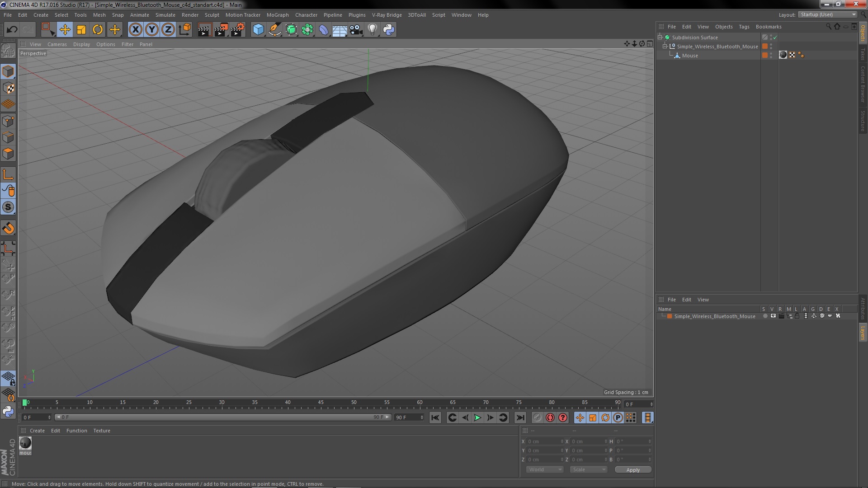
Task: Open the Layout dropdown
Action: (828, 14)
